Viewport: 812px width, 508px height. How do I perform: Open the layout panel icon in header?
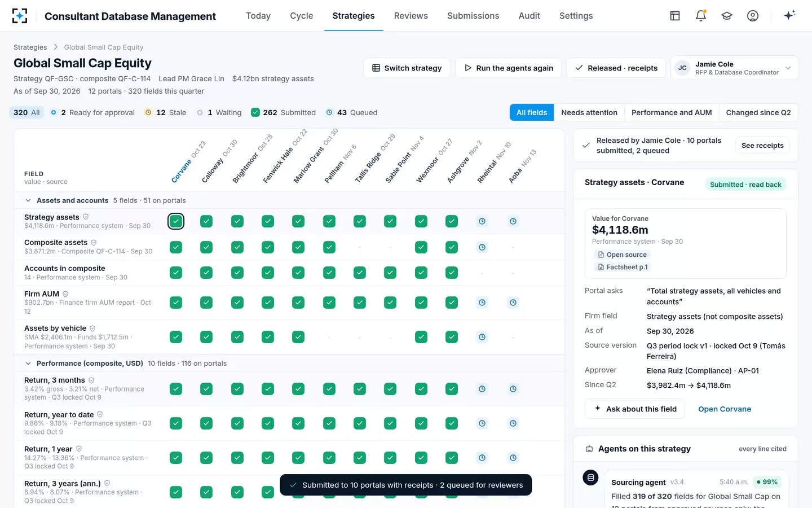(x=675, y=16)
